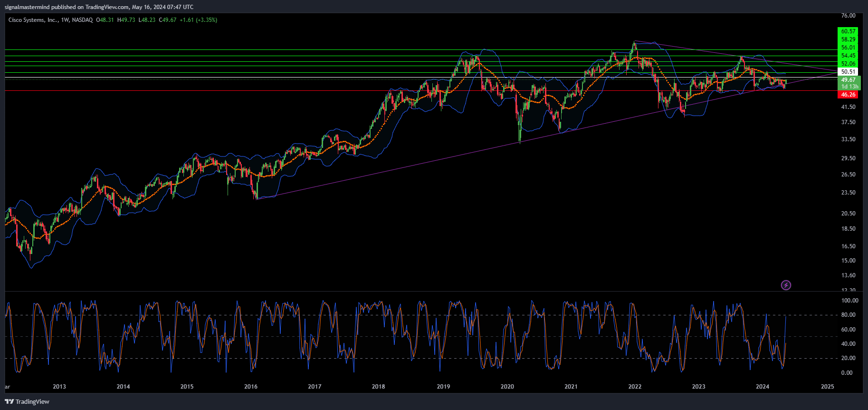The width and height of the screenshot is (868, 410).
Task: Click the oscillator 20.00 axis value
Action: pos(848,358)
